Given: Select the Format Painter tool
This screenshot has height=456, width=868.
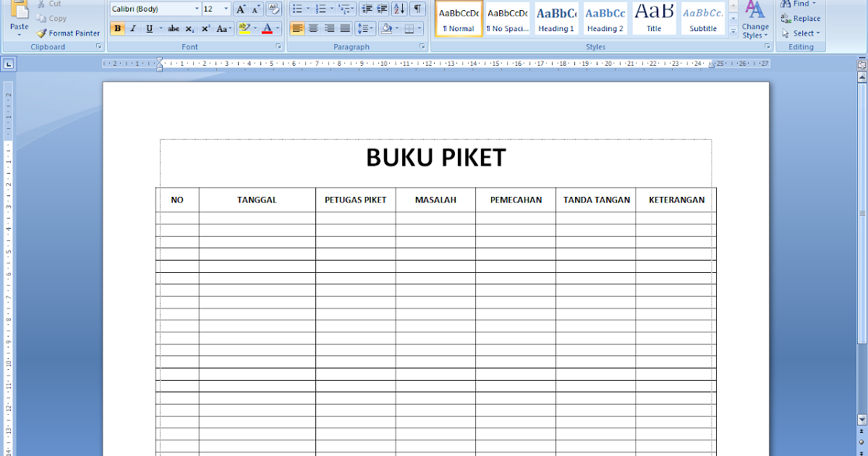Looking at the screenshot, I should coord(67,33).
